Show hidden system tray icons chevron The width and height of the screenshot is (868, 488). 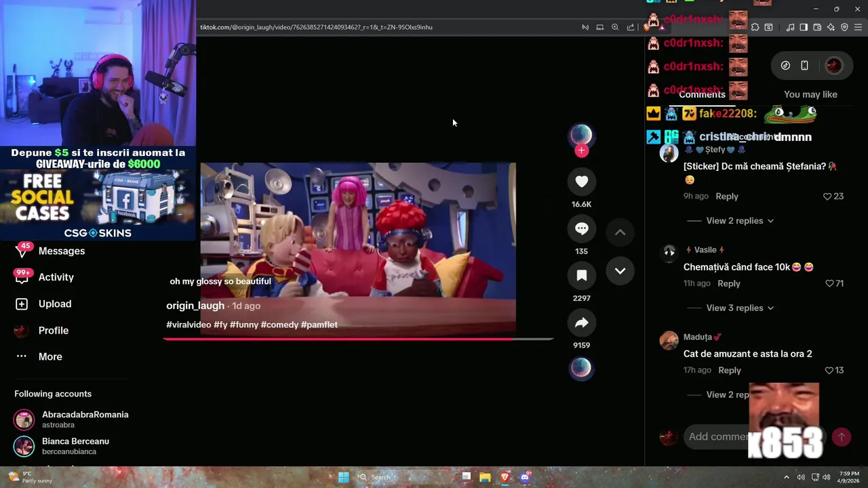pos(787,477)
